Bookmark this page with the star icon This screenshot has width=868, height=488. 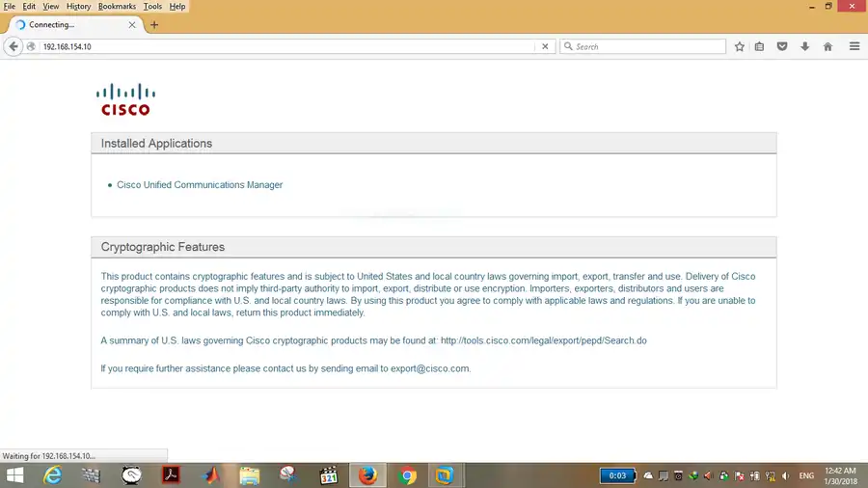coord(739,46)
